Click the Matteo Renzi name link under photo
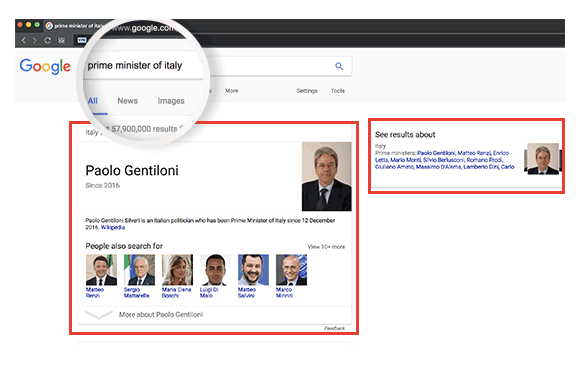This screenshot has width=581, height=382. coord(95,292)
